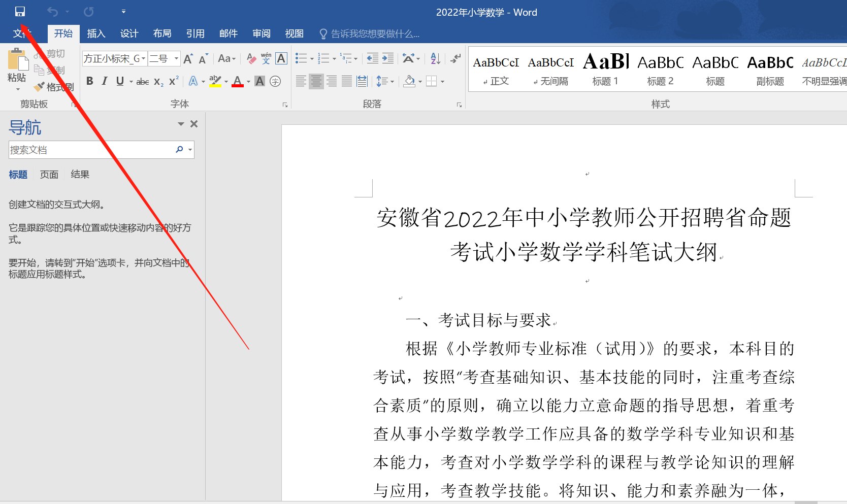Switch to the 插入 tab
The image size is (847, 504).
tap(96, 33)
